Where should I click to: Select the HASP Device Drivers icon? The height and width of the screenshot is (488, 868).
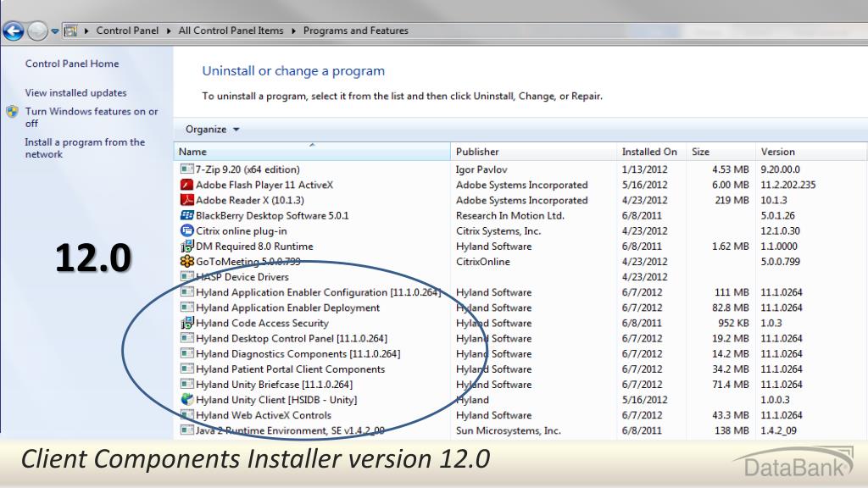pos(187,276)
